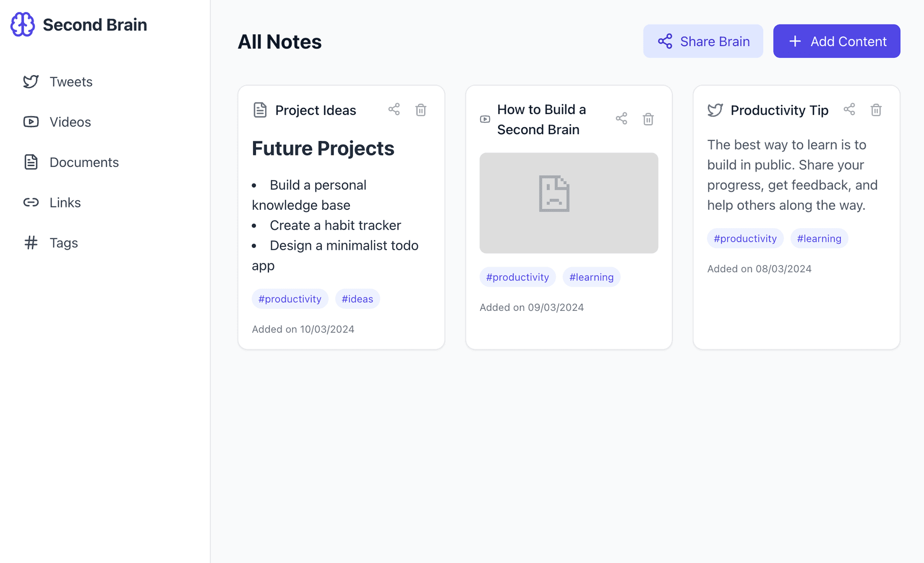Click #productivity tag on the video card
The height and width of the screenshot is (563, 924).
[x=517, y=277]
